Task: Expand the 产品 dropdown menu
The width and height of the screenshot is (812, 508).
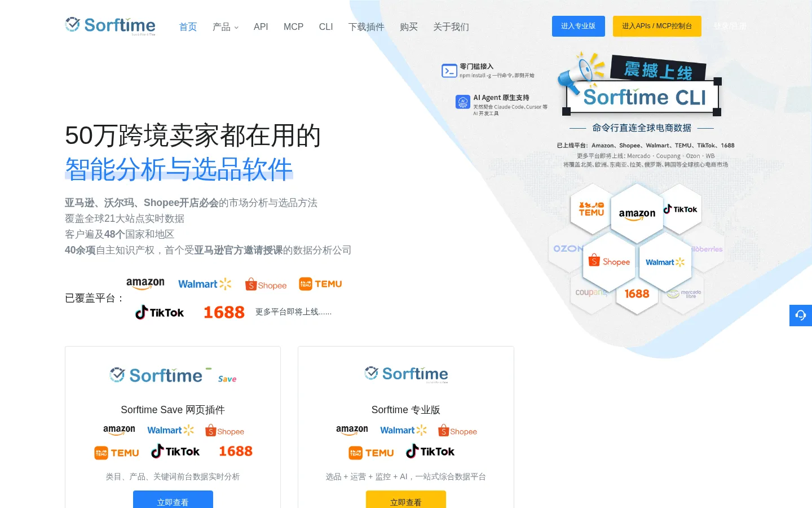Action: click(x=226, y=27)
